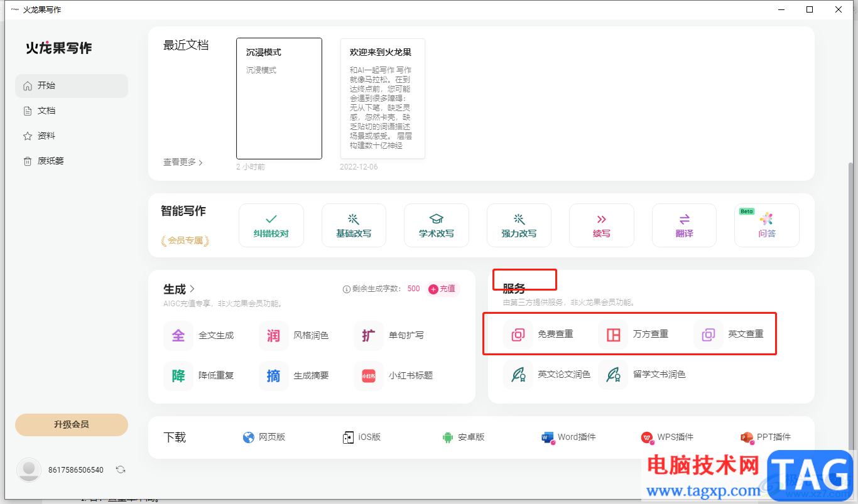Viewport: 858px width, 504px height.
Task: Open the 欢迎来到火龙果 document thumbnail
Action: (383, 99)
